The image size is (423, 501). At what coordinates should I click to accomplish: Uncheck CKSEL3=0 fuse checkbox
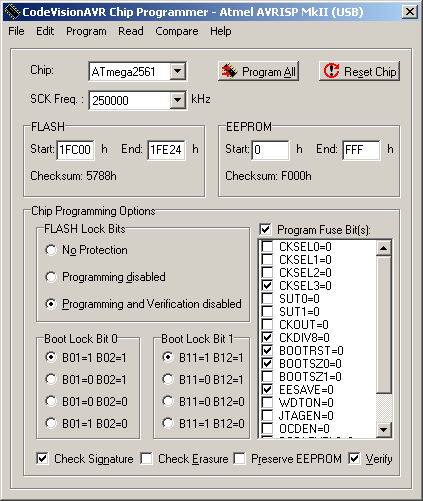267,285
